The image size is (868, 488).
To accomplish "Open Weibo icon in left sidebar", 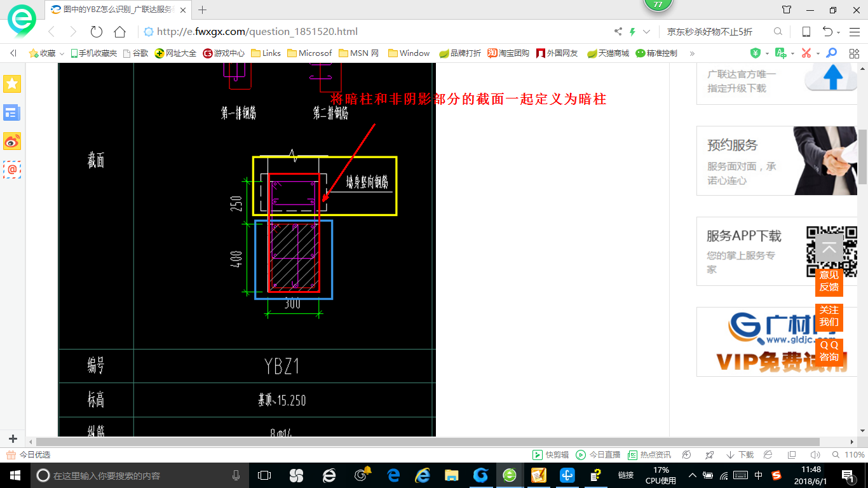I will (x=12, y=141).
